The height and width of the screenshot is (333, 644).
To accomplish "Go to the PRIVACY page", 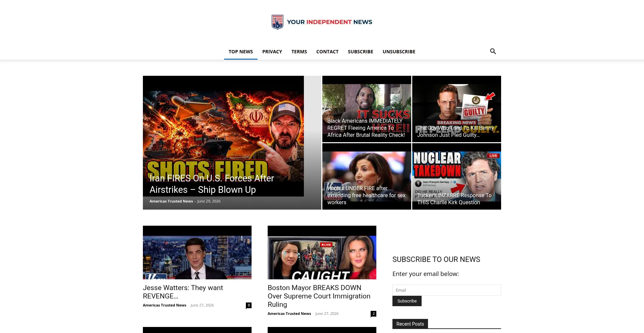I will 272,52.
